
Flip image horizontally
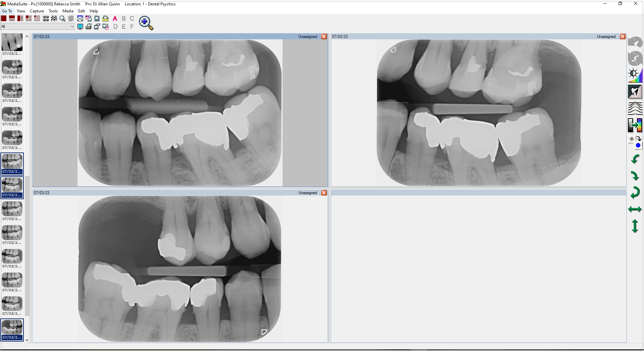tap(635, 209)
